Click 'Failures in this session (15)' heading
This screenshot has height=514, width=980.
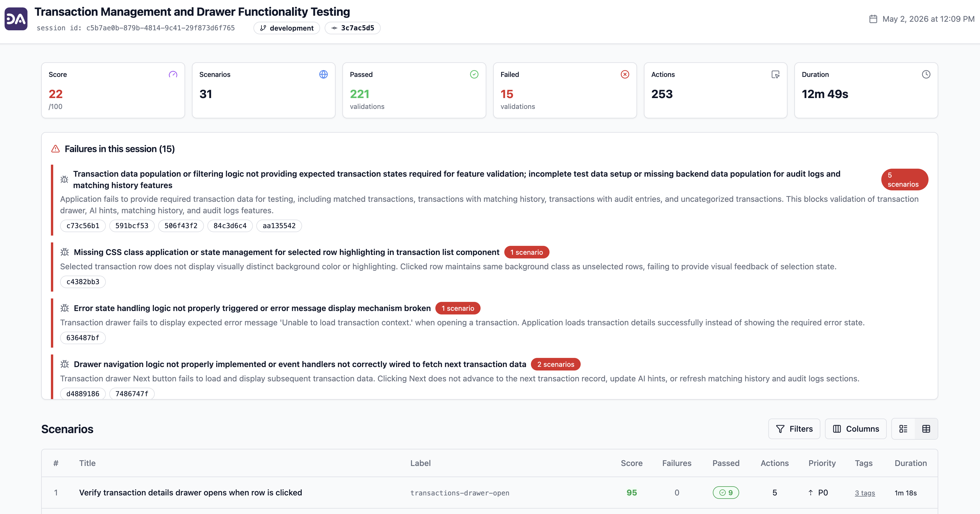point(120,149)
